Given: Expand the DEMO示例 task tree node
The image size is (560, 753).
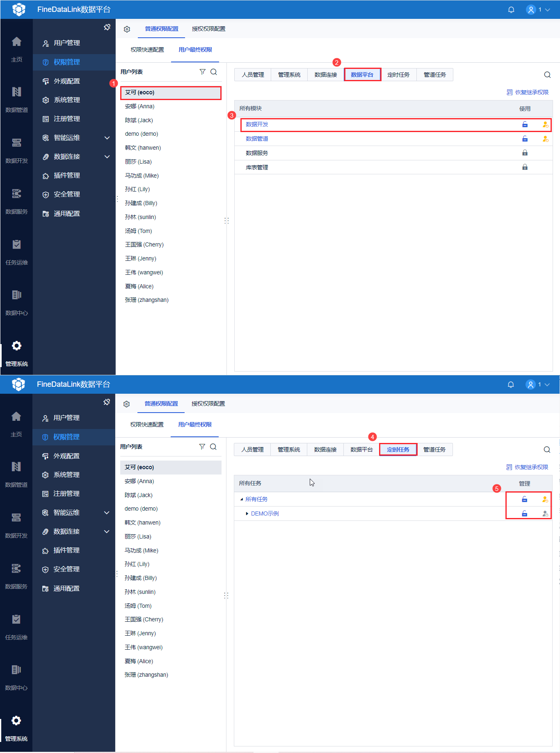Looking at the screenshot, I should click(x=247, y=513).
